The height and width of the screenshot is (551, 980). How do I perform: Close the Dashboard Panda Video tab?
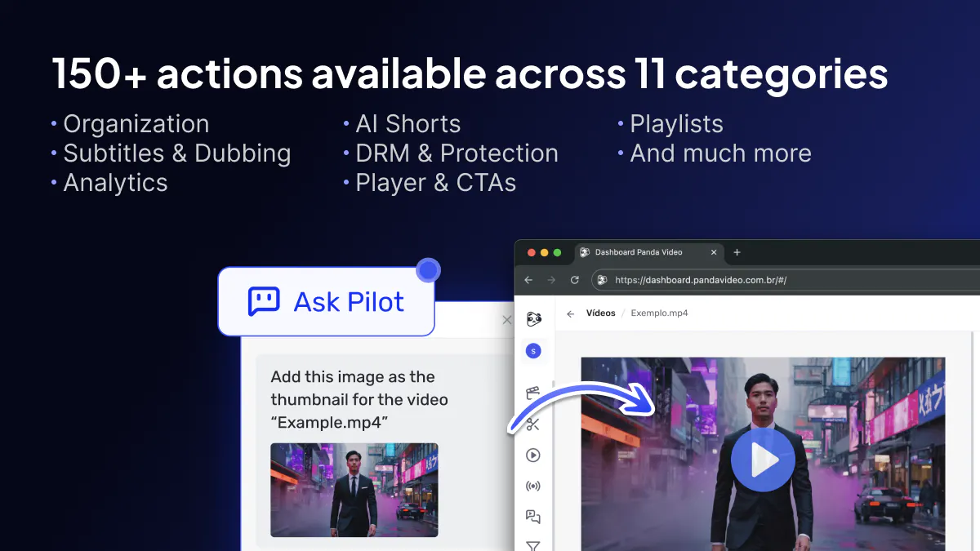tap(713, 252)
